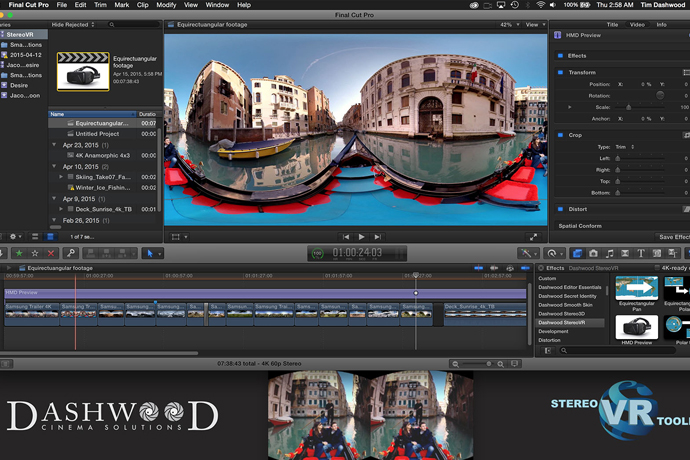
Task: Open the retime speed menu
Action: coord(554,253)
